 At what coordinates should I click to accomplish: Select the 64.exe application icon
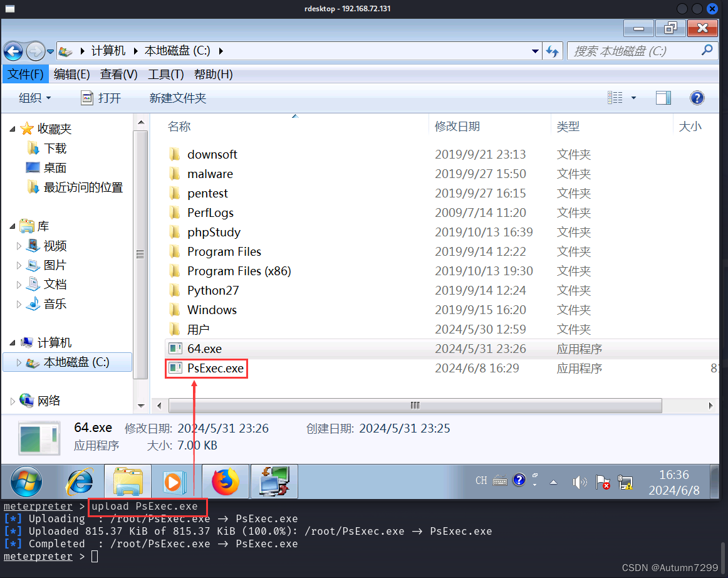175,349
